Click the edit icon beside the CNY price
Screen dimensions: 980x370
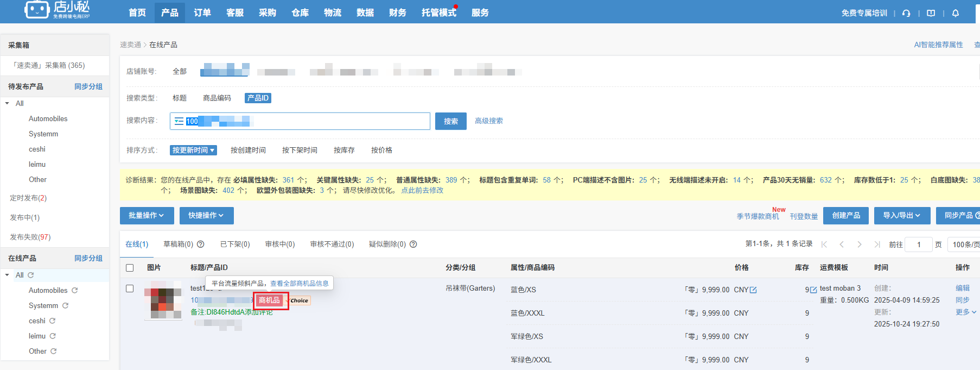[x=753, y=290]
